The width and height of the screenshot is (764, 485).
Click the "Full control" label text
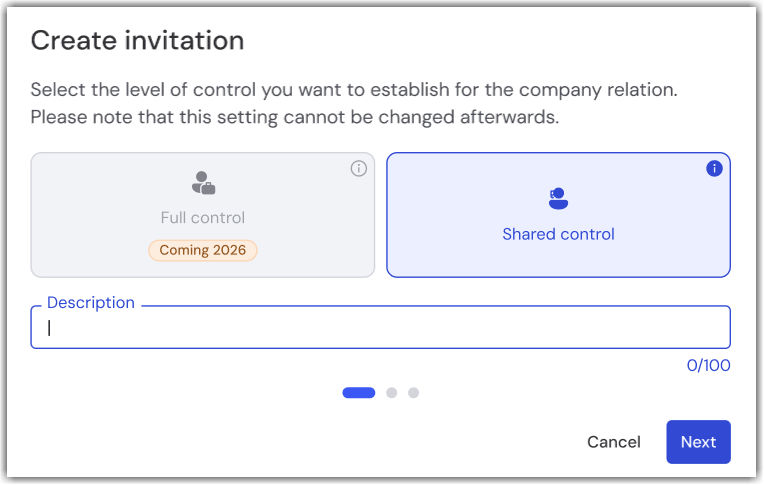click(203, 217)
